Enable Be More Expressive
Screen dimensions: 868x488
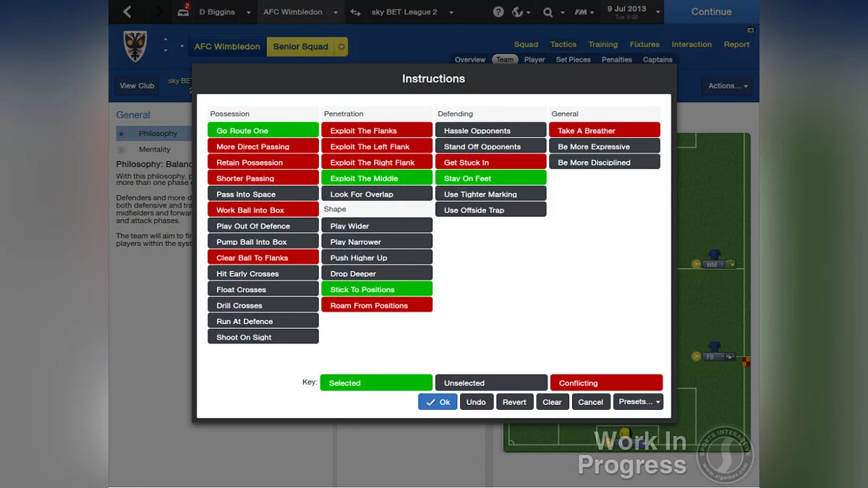pos(605,146)
